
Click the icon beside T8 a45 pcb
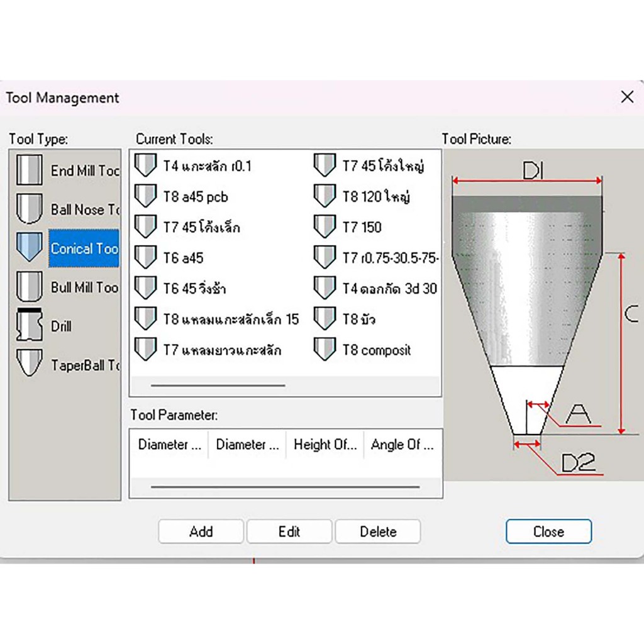pos(145,196)
